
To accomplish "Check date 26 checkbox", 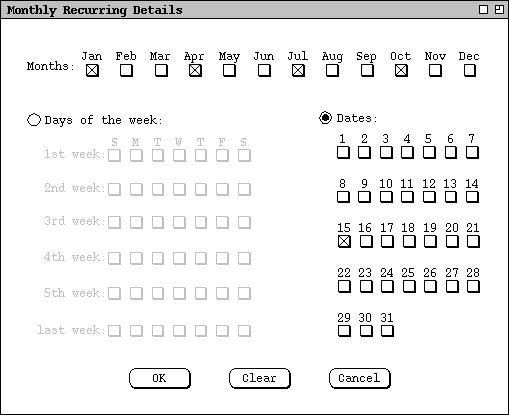I will (430, 286).
